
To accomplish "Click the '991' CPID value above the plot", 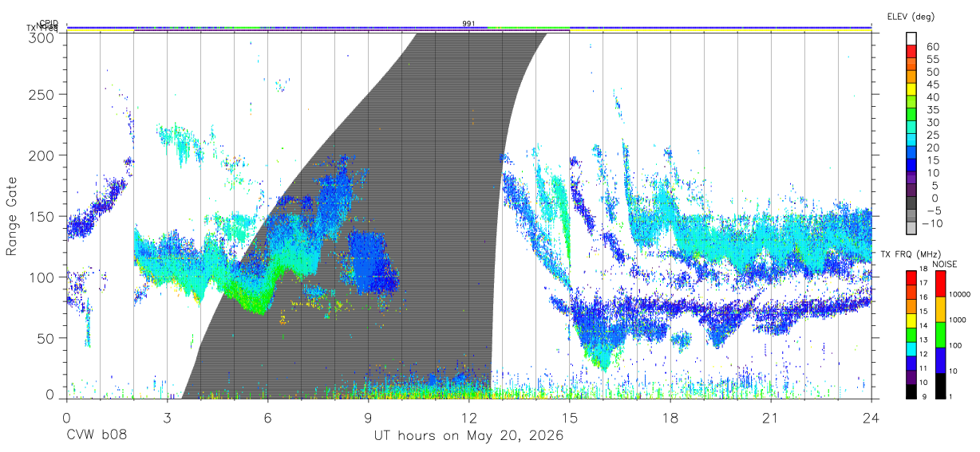I will click(x=468, y=24).
